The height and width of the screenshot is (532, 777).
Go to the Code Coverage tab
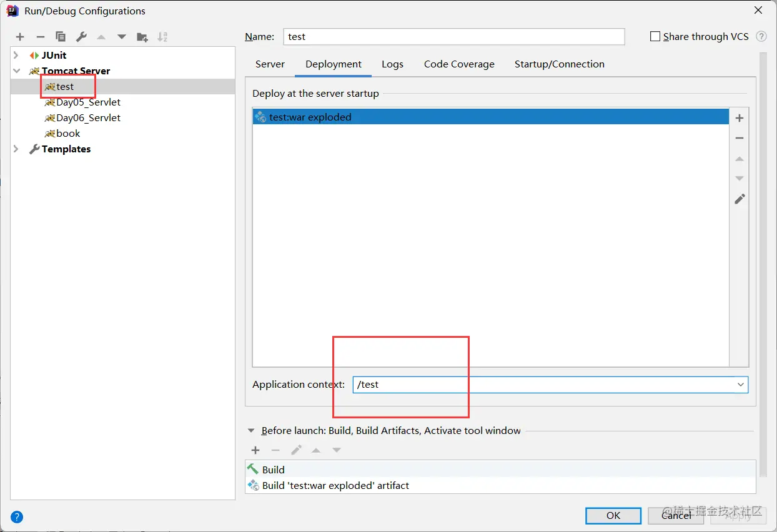[459, 64]
